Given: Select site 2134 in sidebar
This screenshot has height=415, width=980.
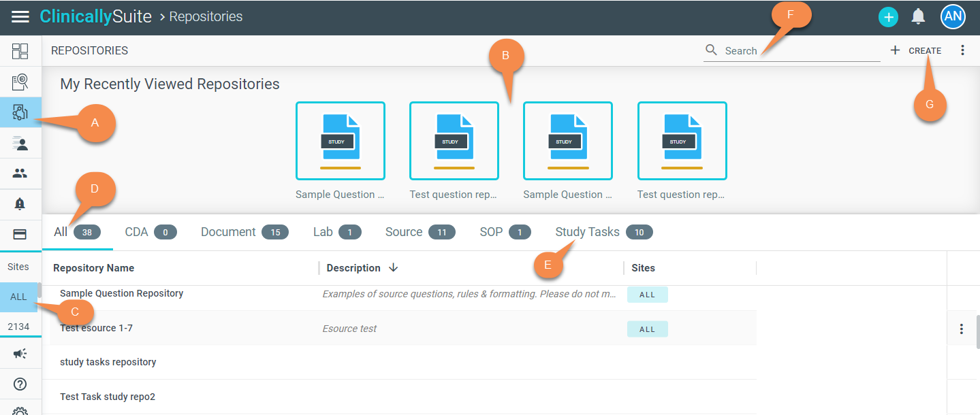Looking at the screenshot, I should click(19, 327).
